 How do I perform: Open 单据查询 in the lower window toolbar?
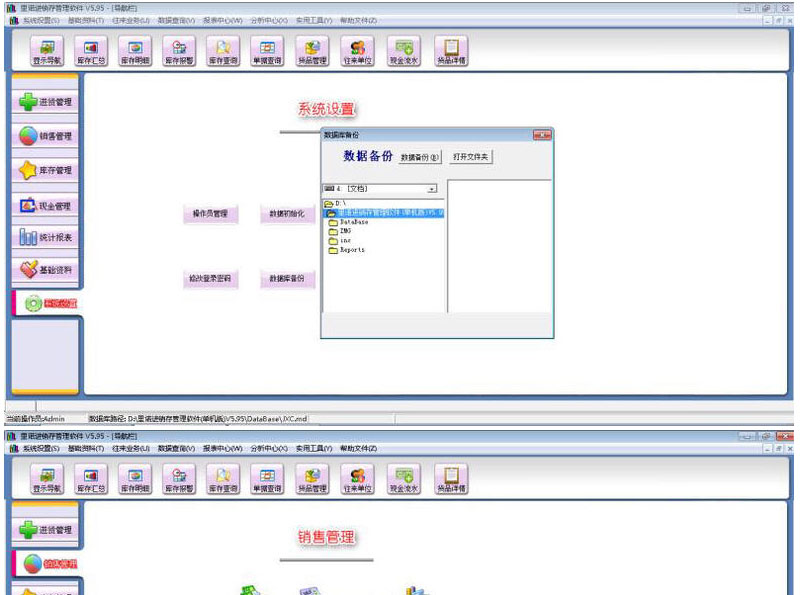(267, 479)
